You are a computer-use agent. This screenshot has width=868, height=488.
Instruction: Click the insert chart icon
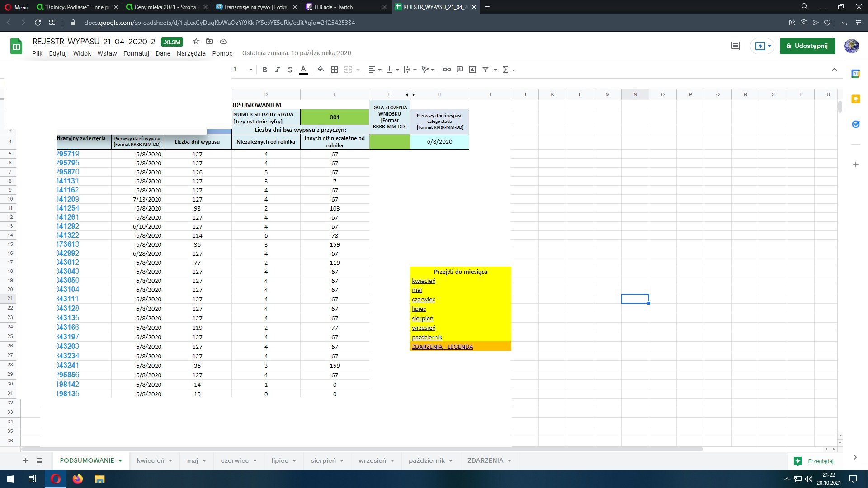(x=472, y=70)
